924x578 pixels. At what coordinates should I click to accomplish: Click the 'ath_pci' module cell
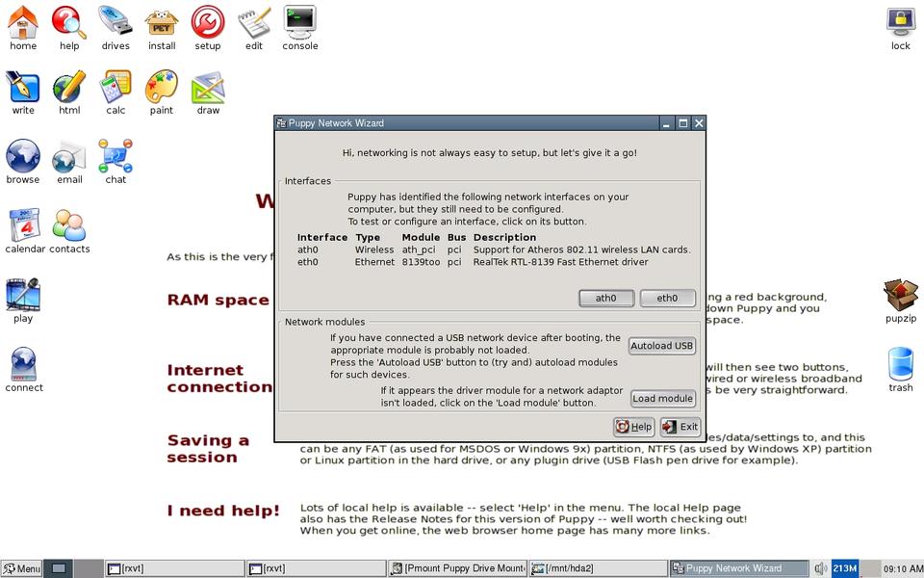[419, 250]
